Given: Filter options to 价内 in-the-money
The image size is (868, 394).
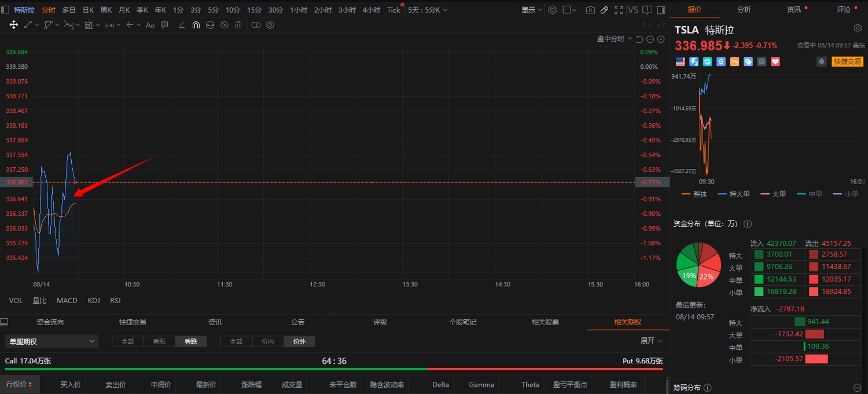Looking at the screenshot, I should [x=268, y=341].
